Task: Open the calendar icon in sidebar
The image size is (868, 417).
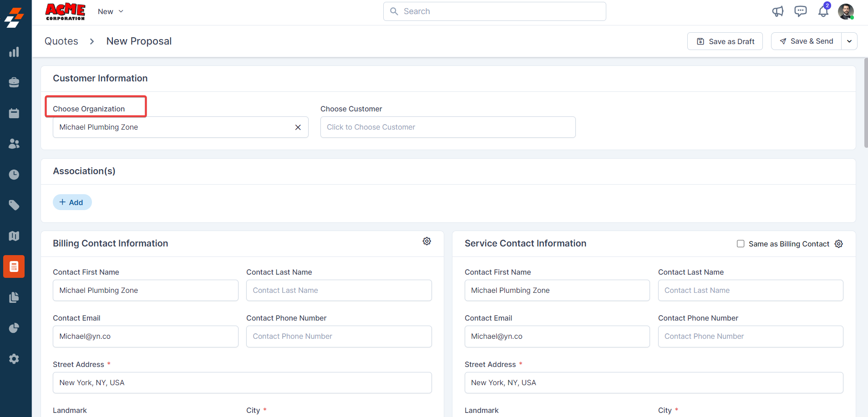Action: (x=14, y=113)
